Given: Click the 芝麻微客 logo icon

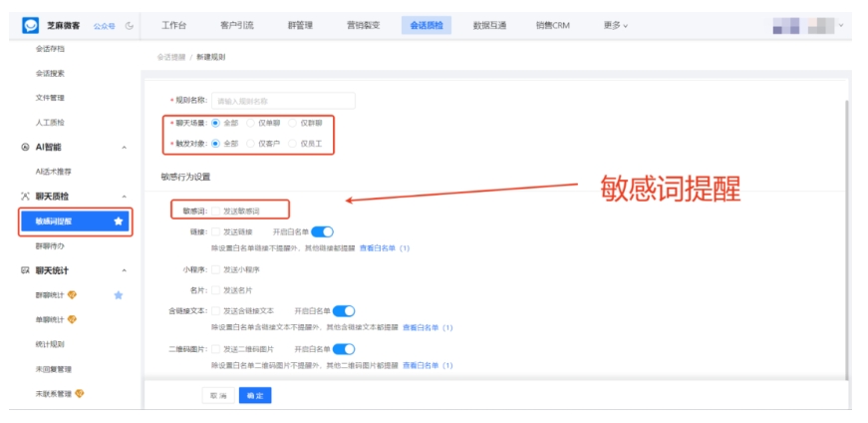Looking at the screenshot, I should click(30, 24).
